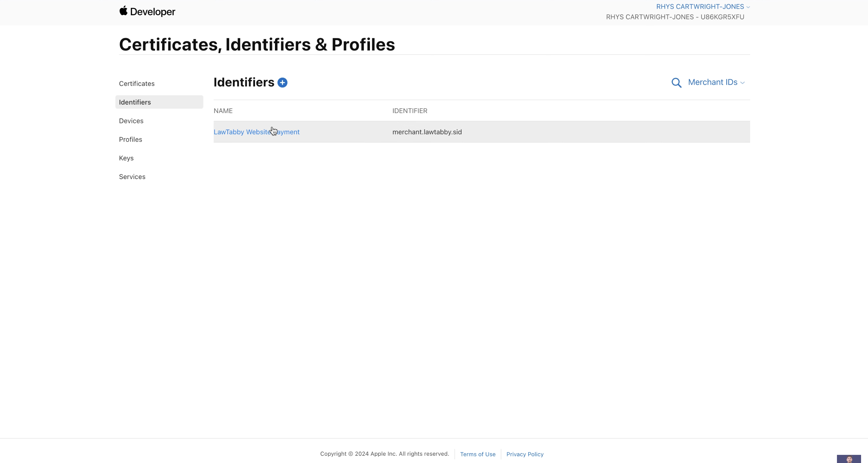Screen dimensions: 868x463
Task: Click the team name U86KGR5XFU text
Action: tap(722, 17)
